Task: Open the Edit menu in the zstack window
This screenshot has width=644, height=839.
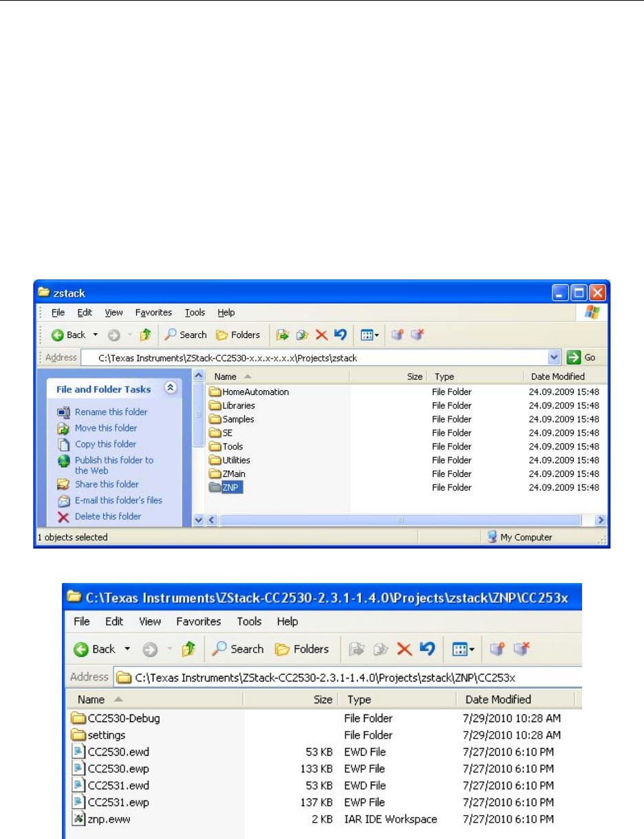Action: point(85,312)
